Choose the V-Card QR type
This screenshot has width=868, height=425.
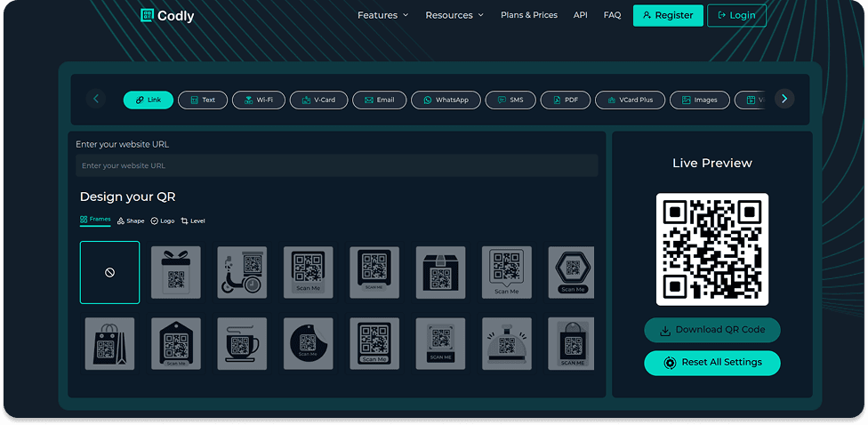318,100
